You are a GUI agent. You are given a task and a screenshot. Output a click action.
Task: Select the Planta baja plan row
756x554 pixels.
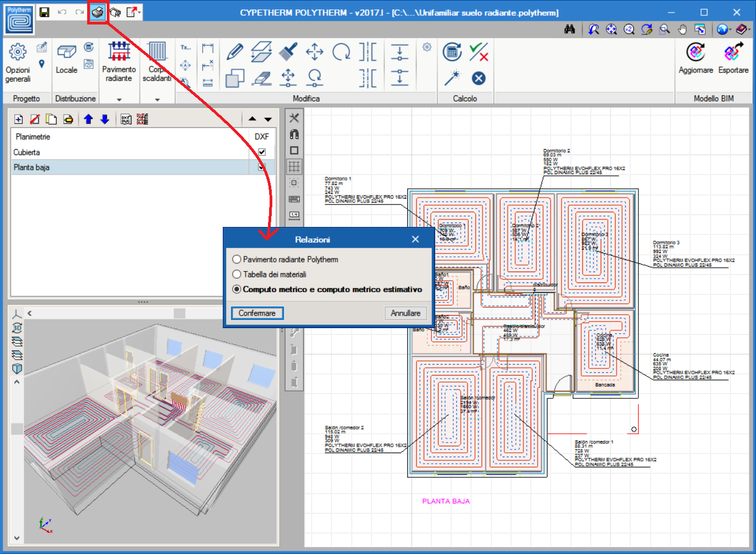coord(143,167)
